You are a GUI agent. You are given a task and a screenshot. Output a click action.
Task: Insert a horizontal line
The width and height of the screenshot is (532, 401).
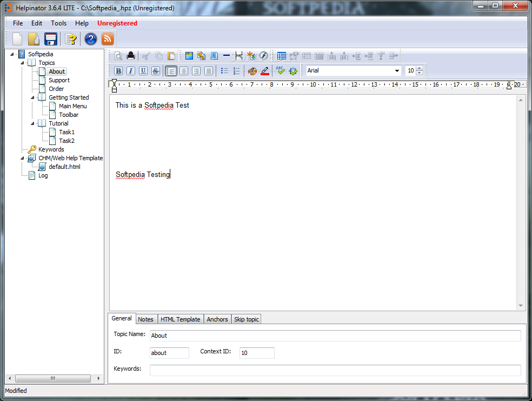click(x=227, y=56)
